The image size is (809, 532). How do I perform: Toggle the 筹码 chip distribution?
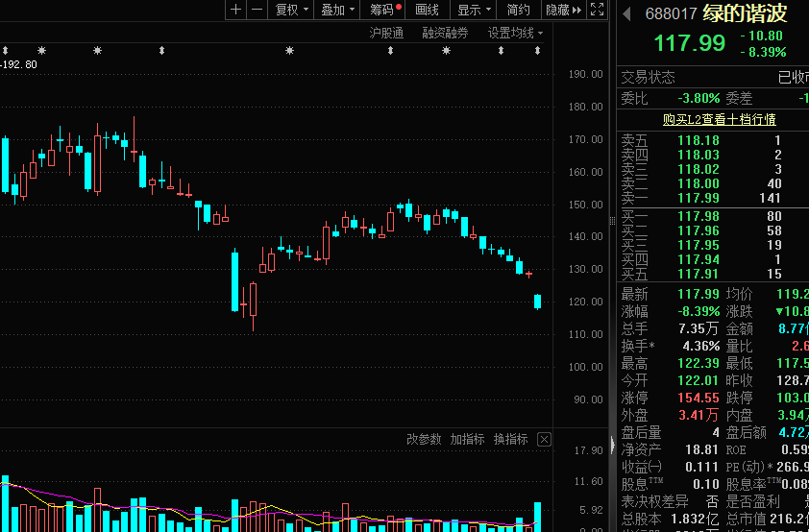382,10
